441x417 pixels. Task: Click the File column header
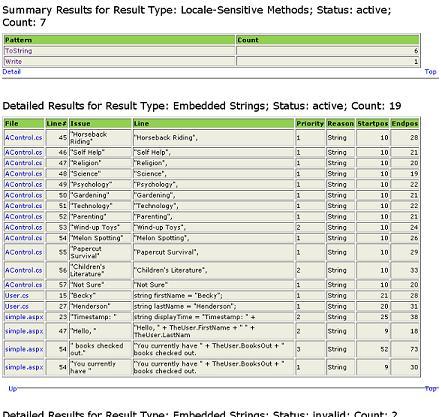tap(24, 123)
